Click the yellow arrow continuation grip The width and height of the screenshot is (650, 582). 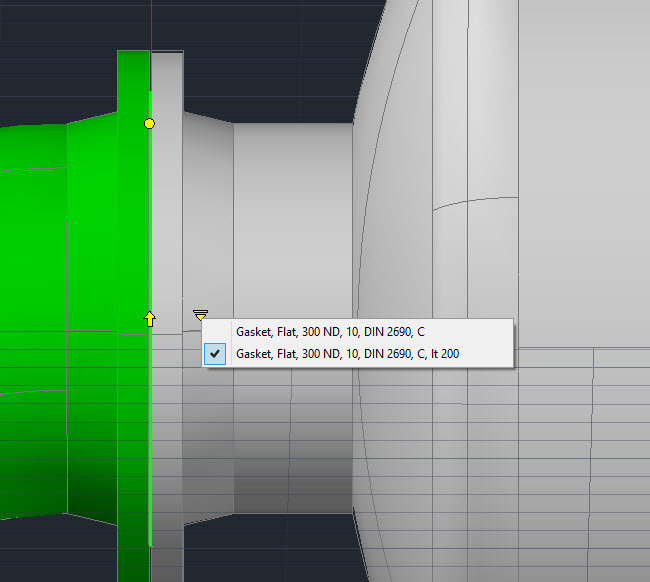pyautogui.click(x=150, y=319)
